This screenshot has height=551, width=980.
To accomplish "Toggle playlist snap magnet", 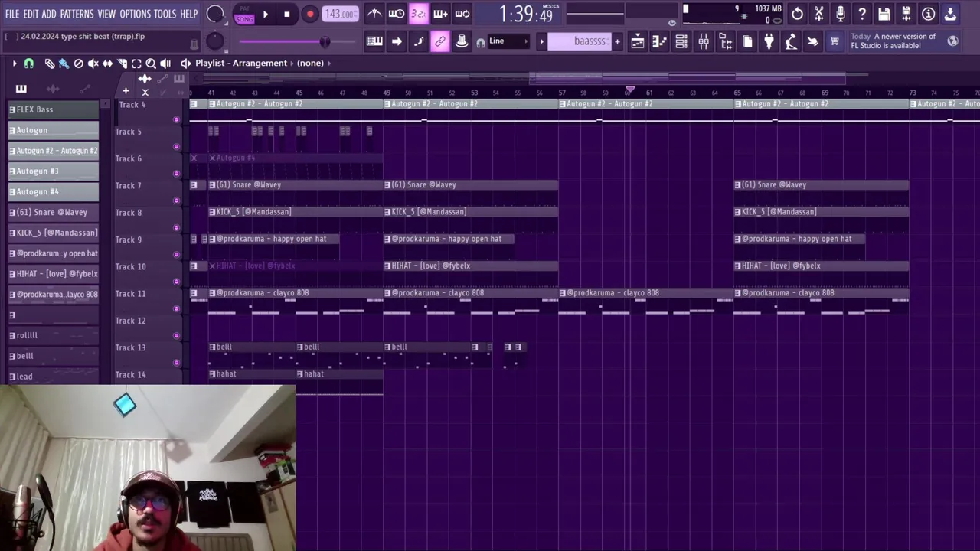I will click(x=29, y=64).
